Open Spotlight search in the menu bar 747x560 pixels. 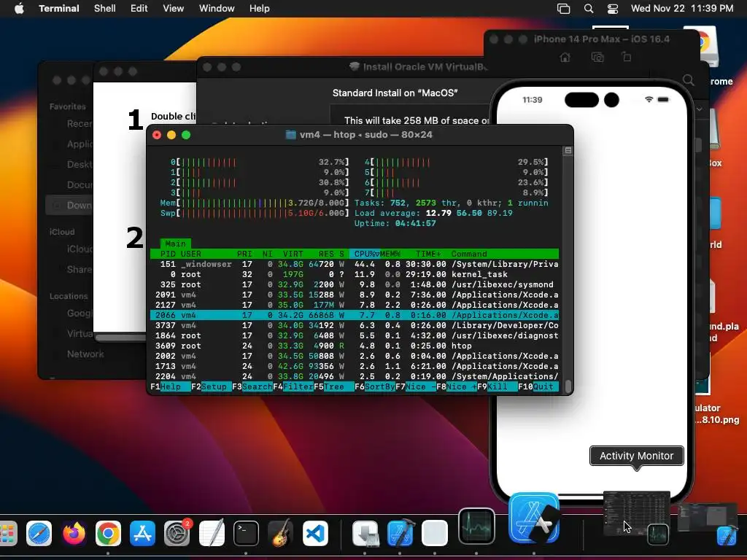pos(589,9)
